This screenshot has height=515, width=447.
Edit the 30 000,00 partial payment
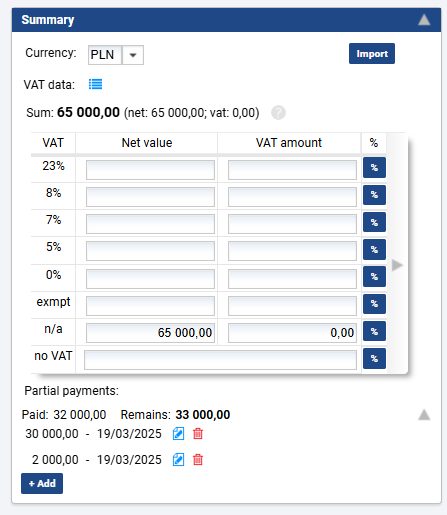pyautogui.click(x=178, y=434)
